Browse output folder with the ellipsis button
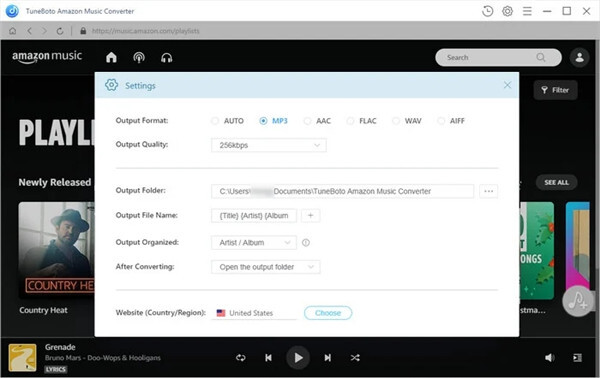 (489, 191)
